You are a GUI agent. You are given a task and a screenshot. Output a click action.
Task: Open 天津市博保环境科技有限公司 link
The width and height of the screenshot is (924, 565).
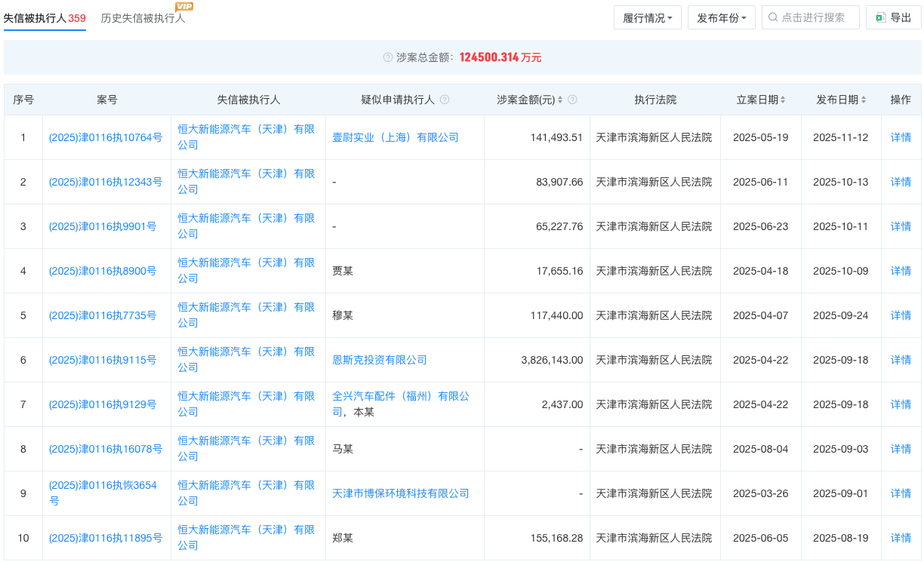pyautogui.click(x=401, y=493)
